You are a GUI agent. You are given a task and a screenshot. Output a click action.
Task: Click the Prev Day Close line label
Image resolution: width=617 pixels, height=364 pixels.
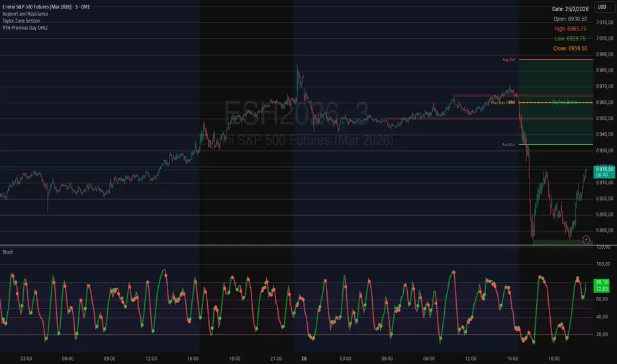click(x=502, y=103)
